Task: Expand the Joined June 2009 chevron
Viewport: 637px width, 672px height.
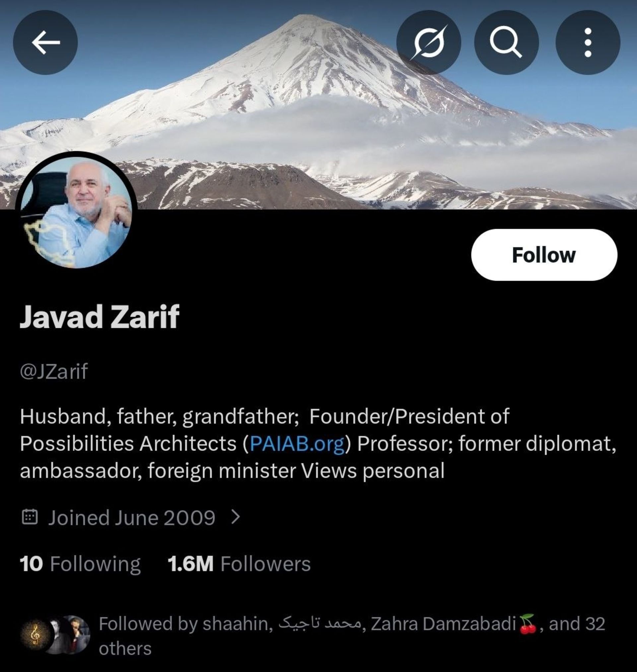Action: pyautogui.click(x=235, y=517)
